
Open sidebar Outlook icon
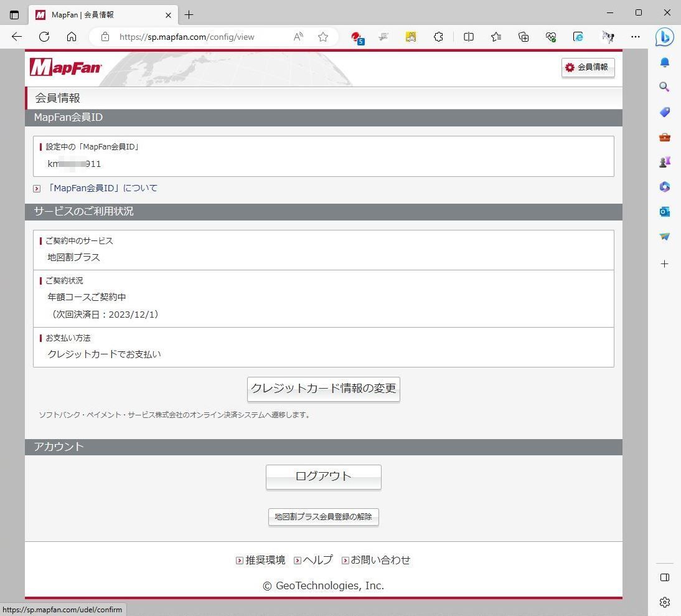point(664,212)
